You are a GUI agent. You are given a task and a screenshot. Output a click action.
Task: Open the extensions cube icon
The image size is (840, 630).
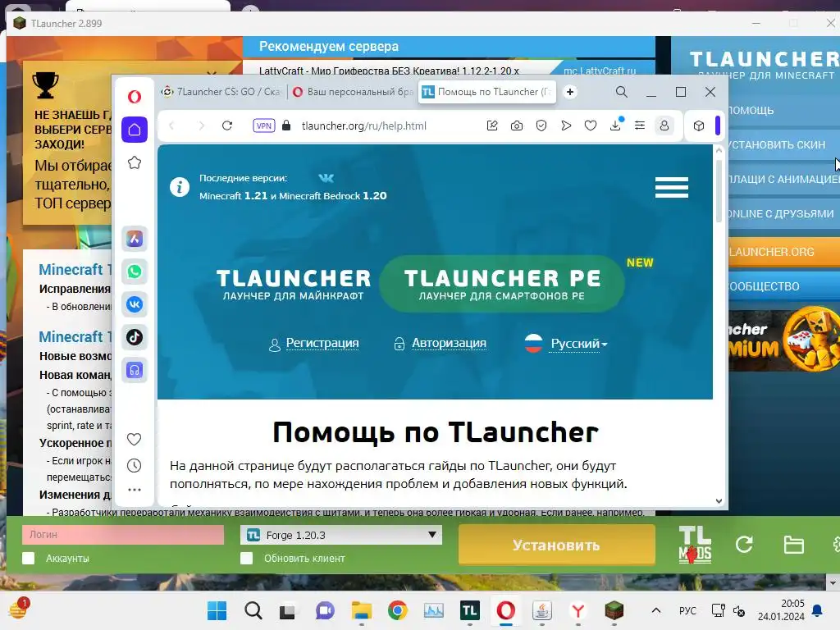[699, 126]
